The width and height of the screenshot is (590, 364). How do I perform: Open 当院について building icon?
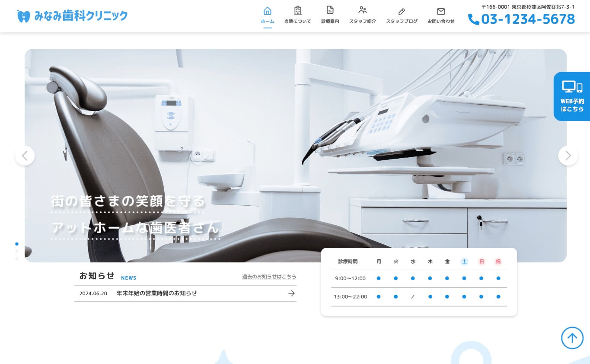point(297,10)
